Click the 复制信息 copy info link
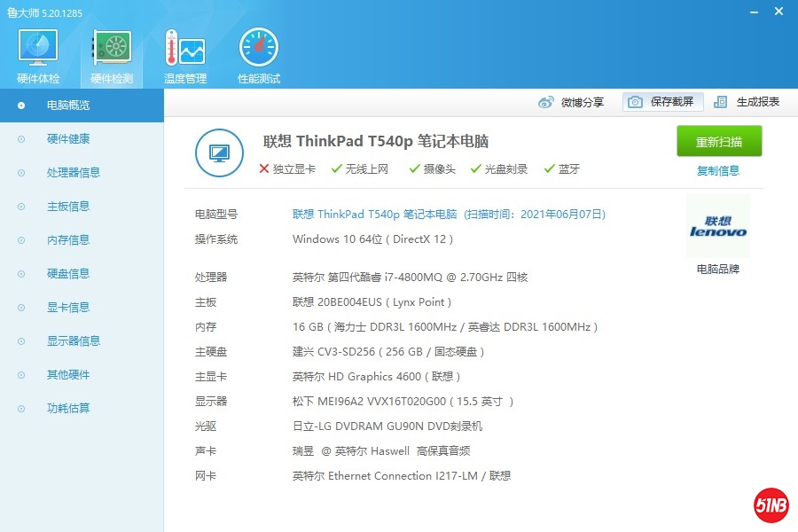Screen dimensions: 798x532 click(x=718, y=171)
